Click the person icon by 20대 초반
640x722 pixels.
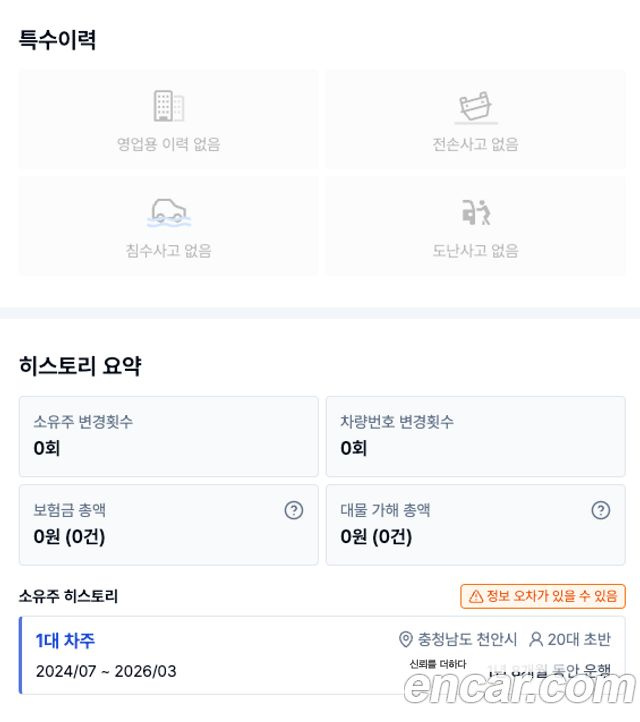tap(536, 639)
